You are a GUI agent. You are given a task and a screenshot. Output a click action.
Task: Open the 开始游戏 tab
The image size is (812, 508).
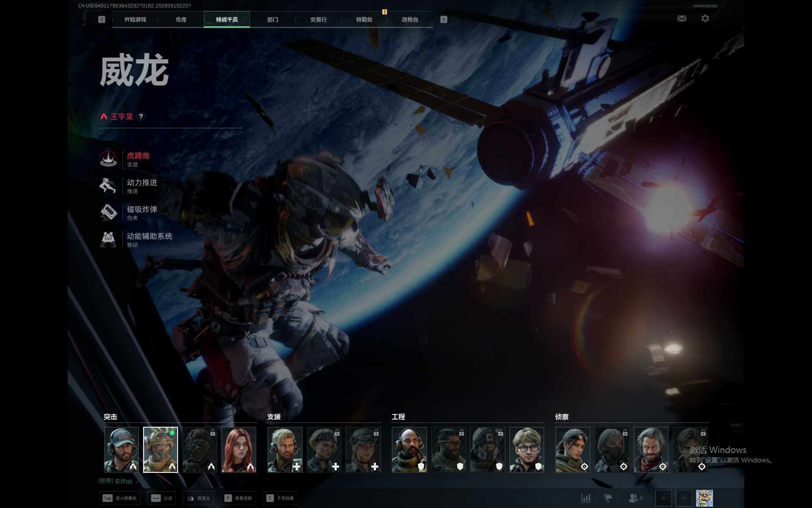pyautogui.click(x=135, y=19)
